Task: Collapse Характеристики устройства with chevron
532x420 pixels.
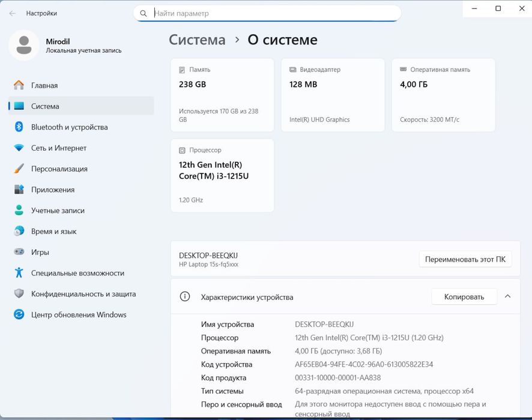Action: [507, 296]
